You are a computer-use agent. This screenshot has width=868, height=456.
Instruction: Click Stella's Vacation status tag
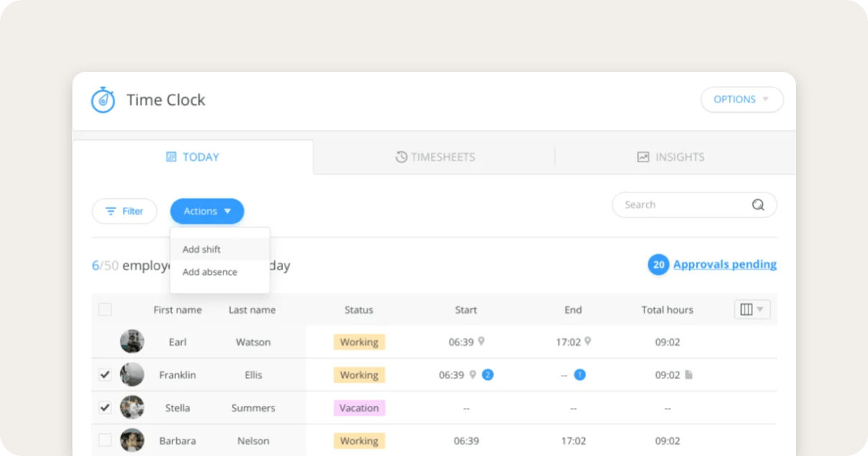coord(359,408)
